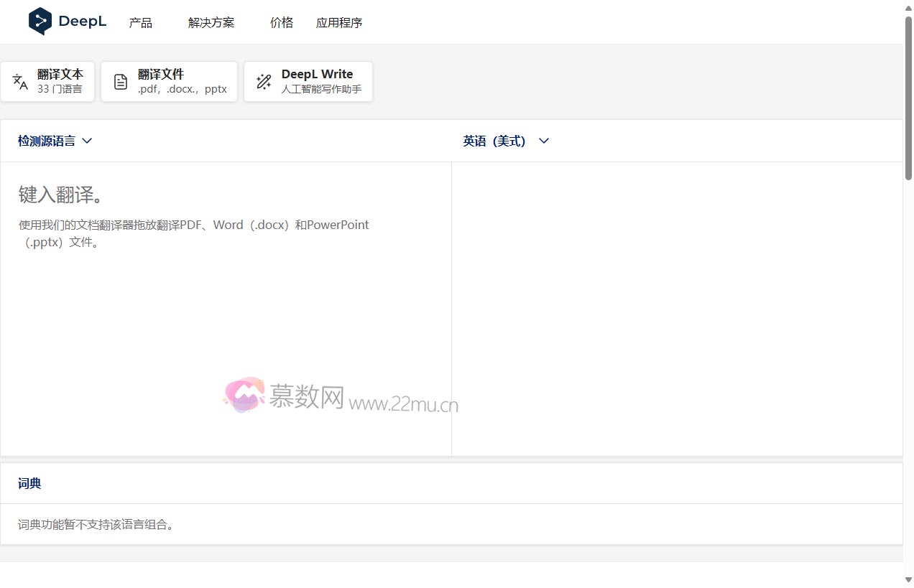Viewport: 914px width, 588px height.
Task: Open the 检测源语言 source language selector
Action: 47,141
